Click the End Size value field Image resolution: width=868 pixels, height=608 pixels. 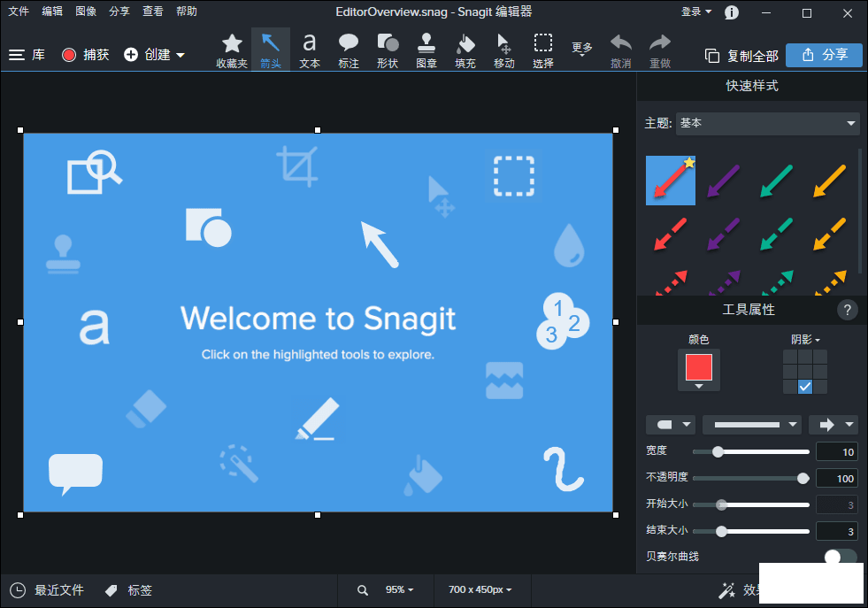[x=838, y=532]
